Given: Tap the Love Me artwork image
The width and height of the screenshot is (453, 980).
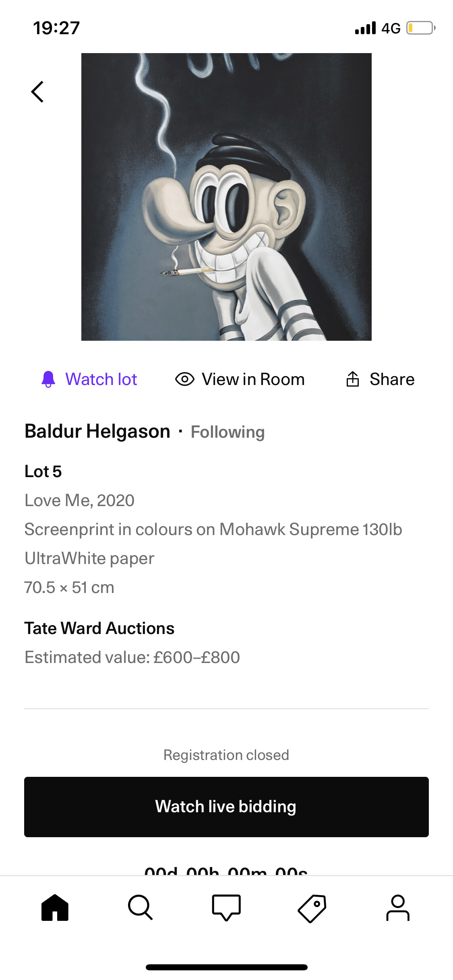Looking at the screenshot, I should tap(226, 197).
